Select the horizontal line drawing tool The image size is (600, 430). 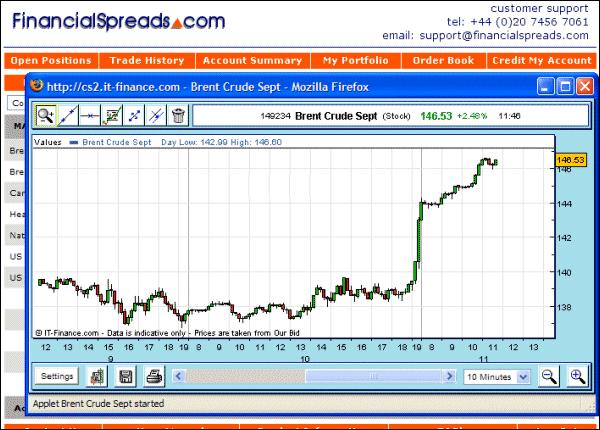pyautogui.click(x=90, y=115)
